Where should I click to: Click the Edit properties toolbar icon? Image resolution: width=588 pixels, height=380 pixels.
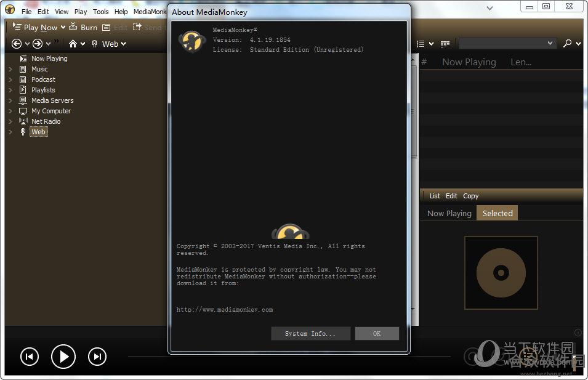pyautogui.click(x=106, y=27)
